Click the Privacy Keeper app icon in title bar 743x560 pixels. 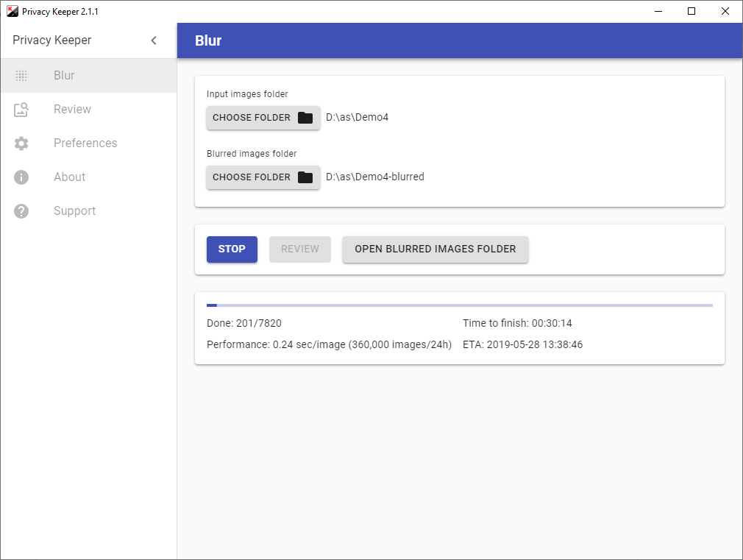click(x=12, y=11)
